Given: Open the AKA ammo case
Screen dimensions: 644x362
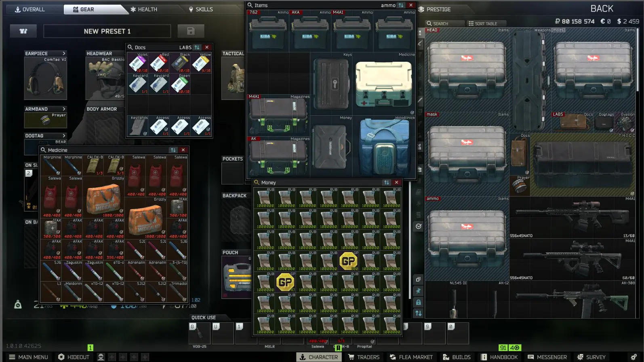Looking at the screenshot, I should click(310, 30).
